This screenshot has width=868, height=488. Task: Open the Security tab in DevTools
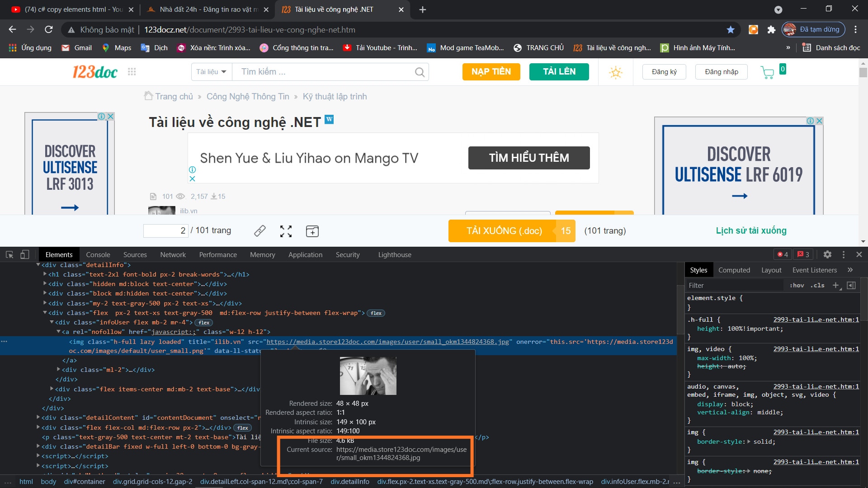click(348, 254)
